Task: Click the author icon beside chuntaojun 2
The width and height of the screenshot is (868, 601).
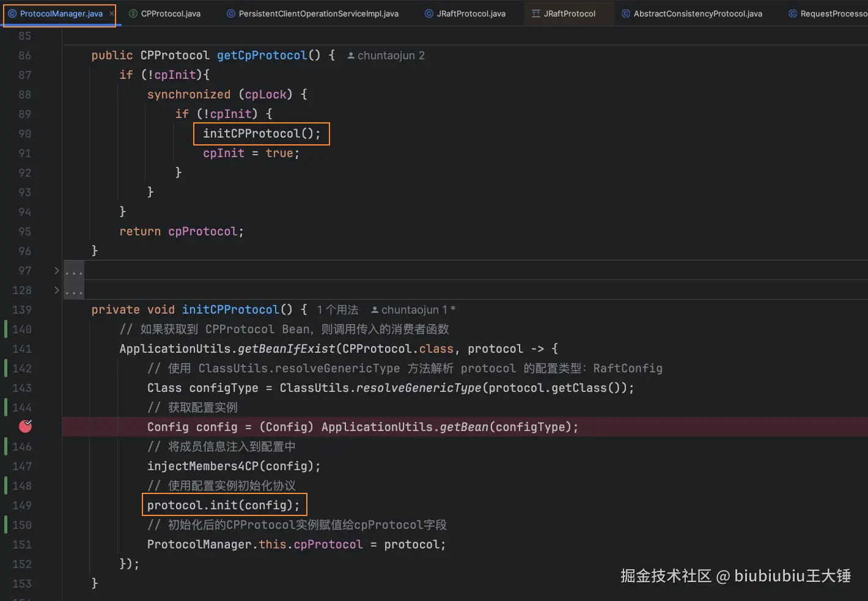Action: (x=351, y=56)
